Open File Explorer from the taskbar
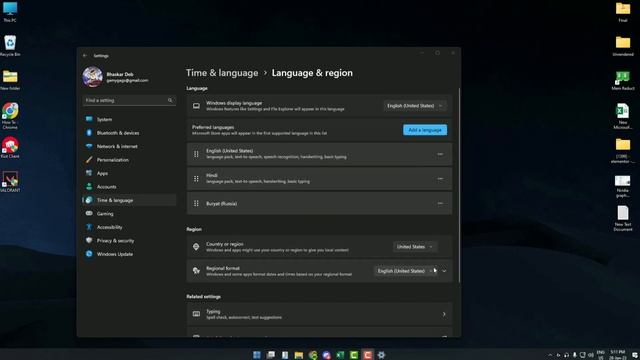 pos(298,355)
